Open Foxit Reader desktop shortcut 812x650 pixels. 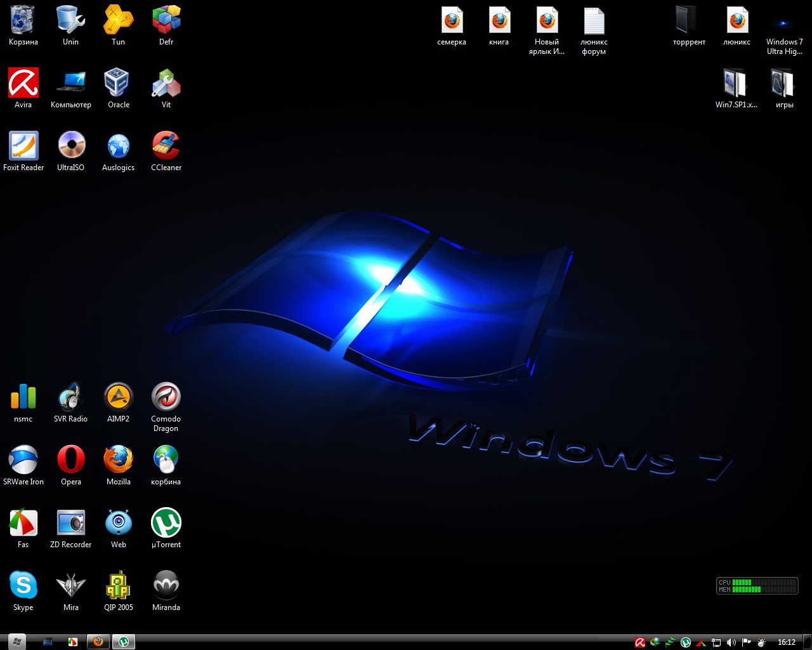23,151
